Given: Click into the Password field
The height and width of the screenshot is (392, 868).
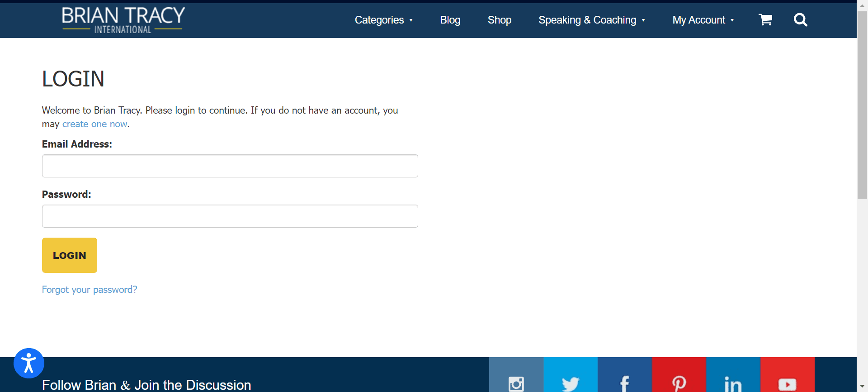Looking at the screenshot, I should (x=230, y=216).
